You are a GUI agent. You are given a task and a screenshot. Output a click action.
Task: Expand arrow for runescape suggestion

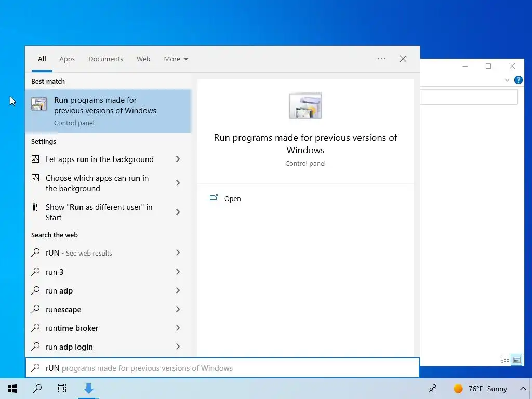(x=178, y=309)
